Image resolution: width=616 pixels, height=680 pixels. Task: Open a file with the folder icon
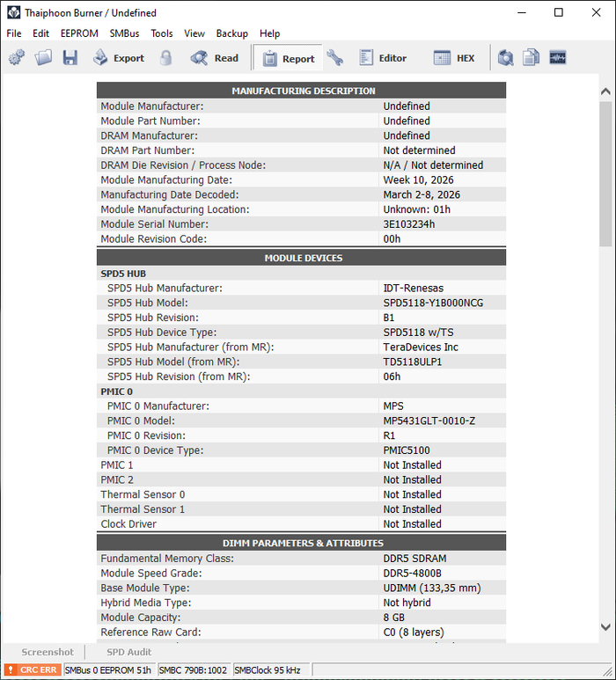pos(43,58)
